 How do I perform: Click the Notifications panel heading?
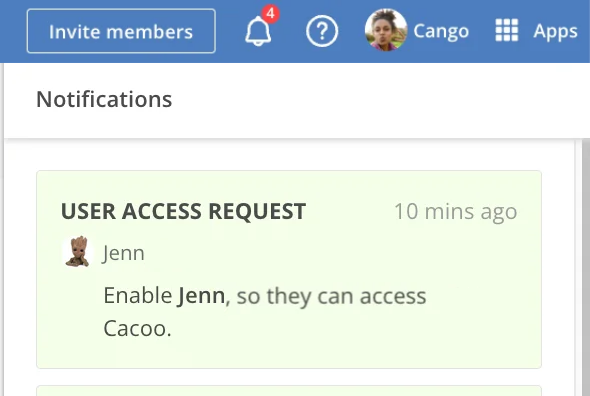pyautogui.click(x=104, y=99)
